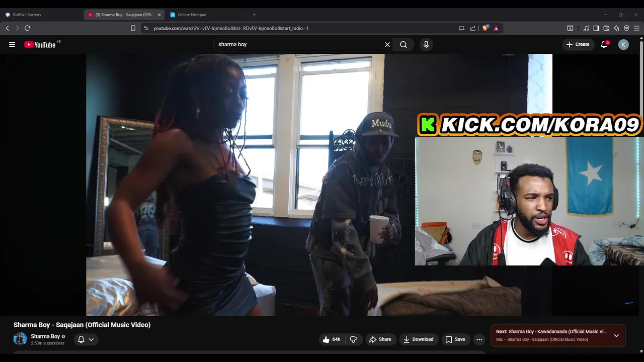Open Brave VPN shield icon
Image resolution: width=644 pixels, height=362 pixels.
[x=626, y=28]
